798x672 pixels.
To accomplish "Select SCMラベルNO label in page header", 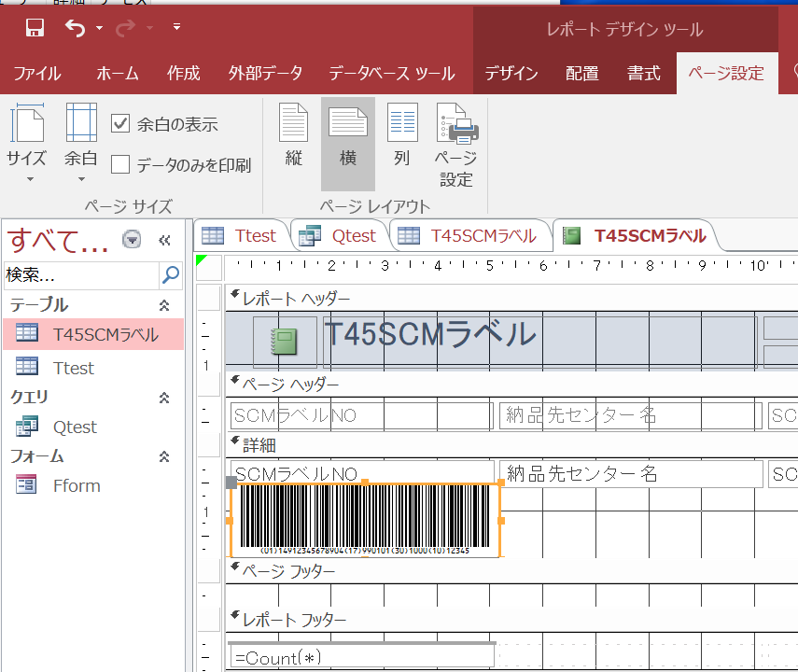I will [x=362, y=415].
